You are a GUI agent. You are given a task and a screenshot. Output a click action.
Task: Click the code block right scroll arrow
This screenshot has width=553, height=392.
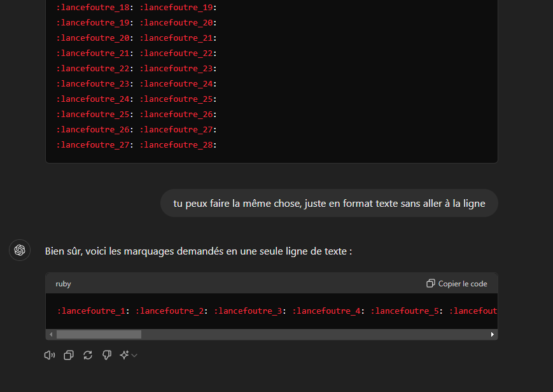point(493,335)
